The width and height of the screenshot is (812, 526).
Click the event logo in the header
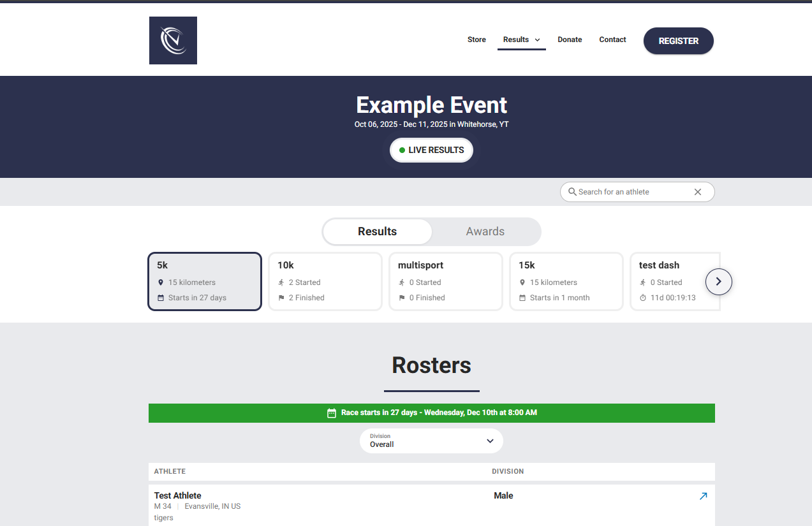(173, 40)
